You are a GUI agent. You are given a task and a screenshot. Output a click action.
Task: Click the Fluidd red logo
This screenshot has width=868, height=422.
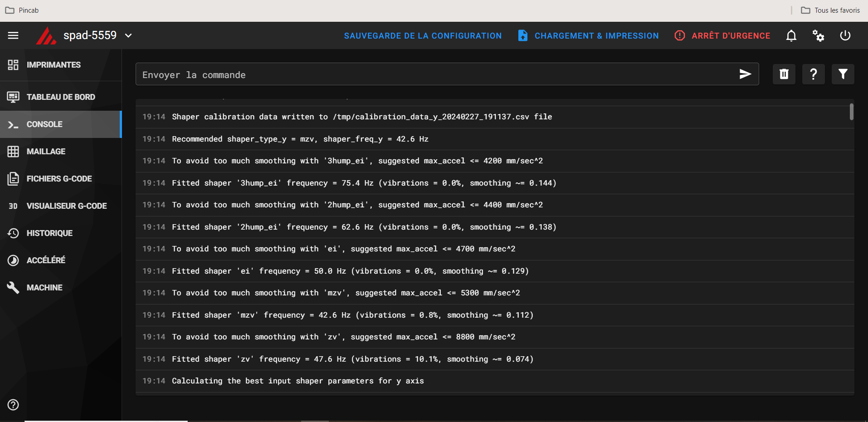[46, 35]
